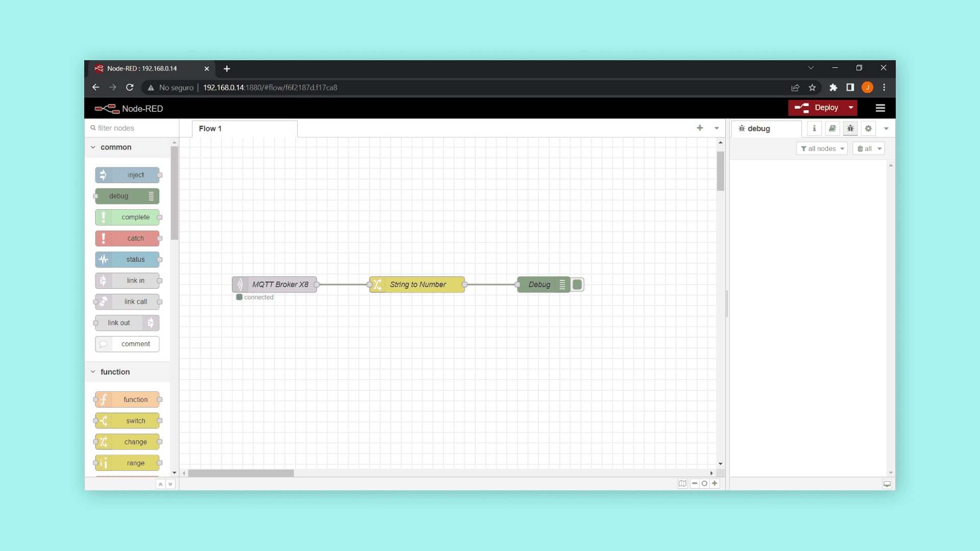Screen dimensions: 980x551
Task: Click the String to Number change node
Action: (417, 285)
